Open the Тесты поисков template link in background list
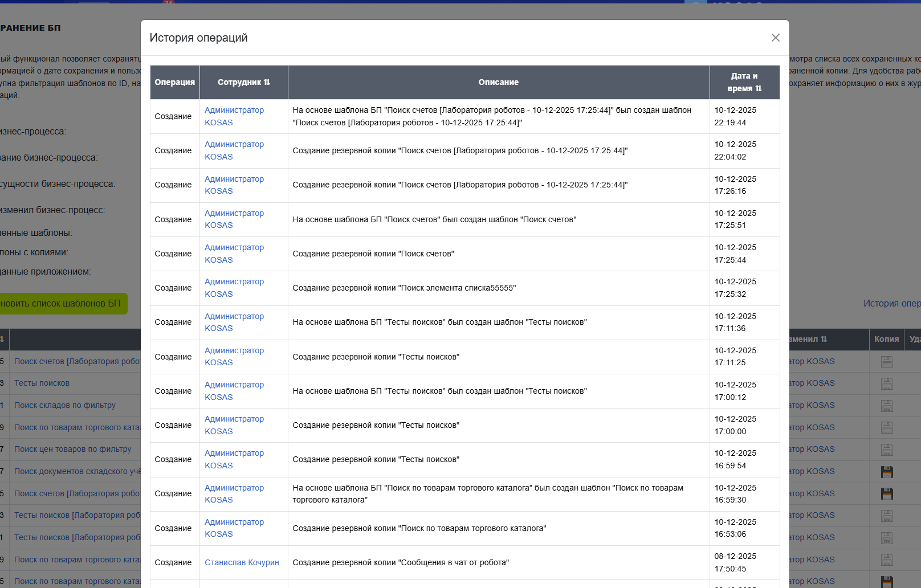Viewport: 921px width, 588px height. [42, 383]
